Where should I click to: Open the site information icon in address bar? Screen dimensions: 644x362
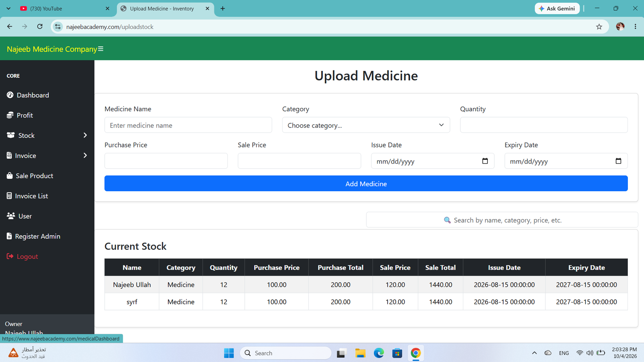click(58, 27)
